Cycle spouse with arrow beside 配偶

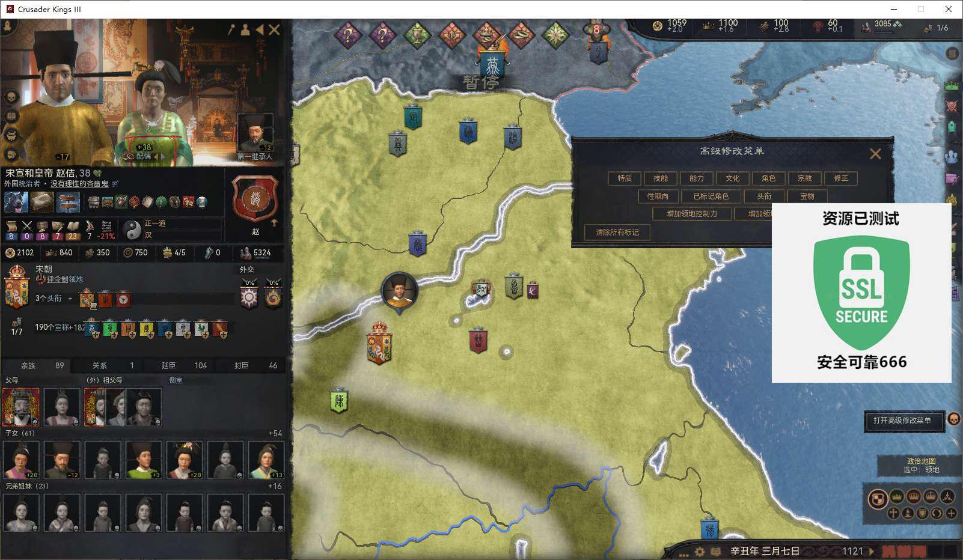click(157, 156)
